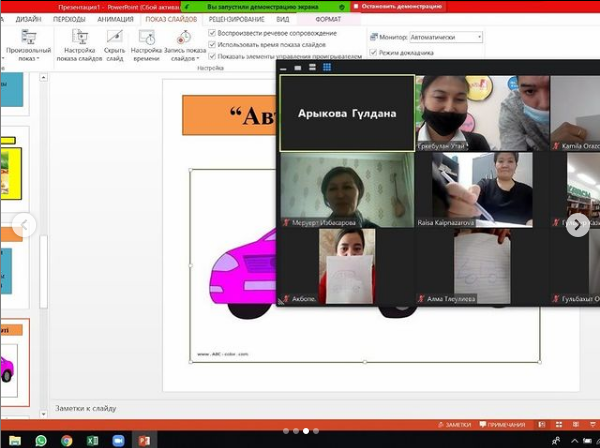Open Chrome from the taskbar

point(66,440)
